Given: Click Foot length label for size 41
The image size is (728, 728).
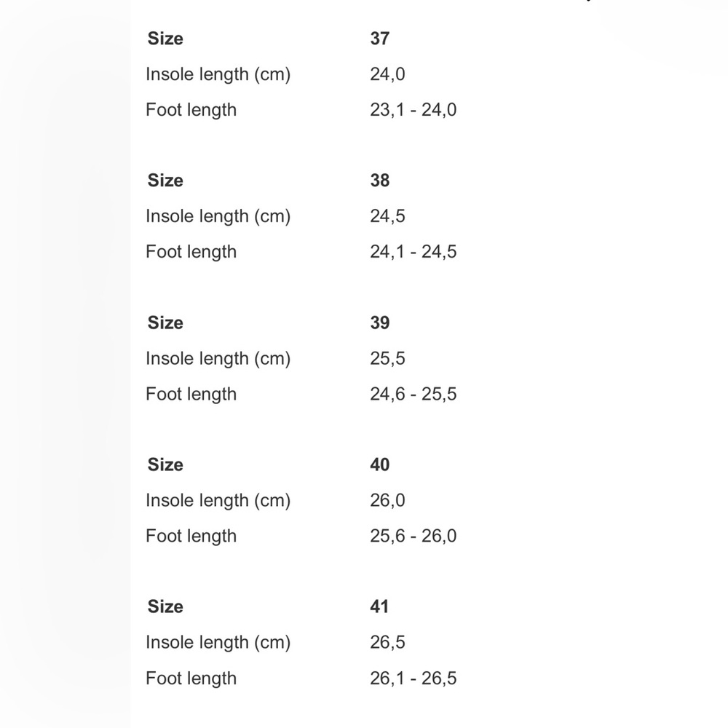Looking at the screenshot, I should [x=191, y=678].
